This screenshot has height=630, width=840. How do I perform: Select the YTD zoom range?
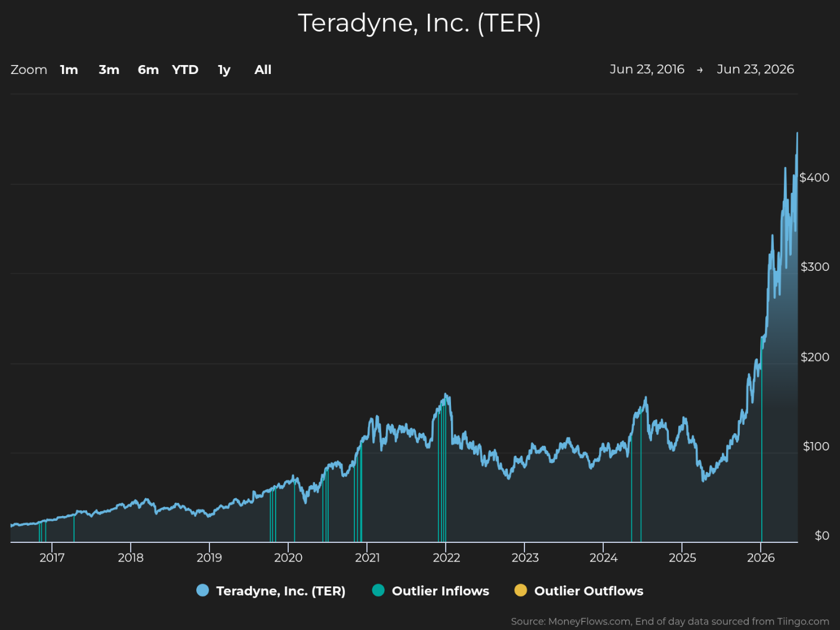click(x=185, y=70)
